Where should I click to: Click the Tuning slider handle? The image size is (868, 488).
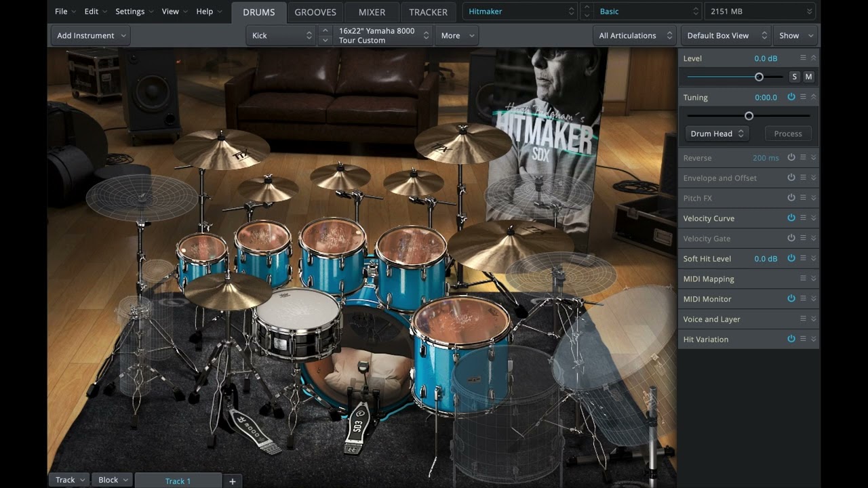click(x=749, y=115)
